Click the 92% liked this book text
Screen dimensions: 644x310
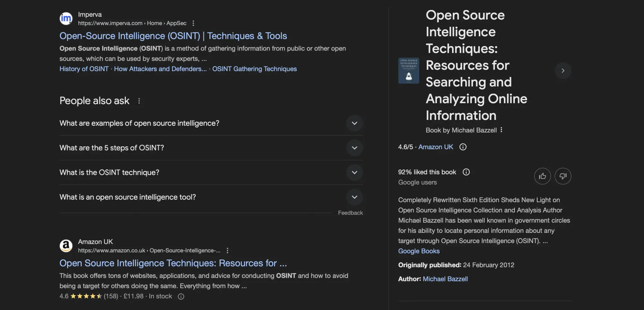(x=427, y=172)
